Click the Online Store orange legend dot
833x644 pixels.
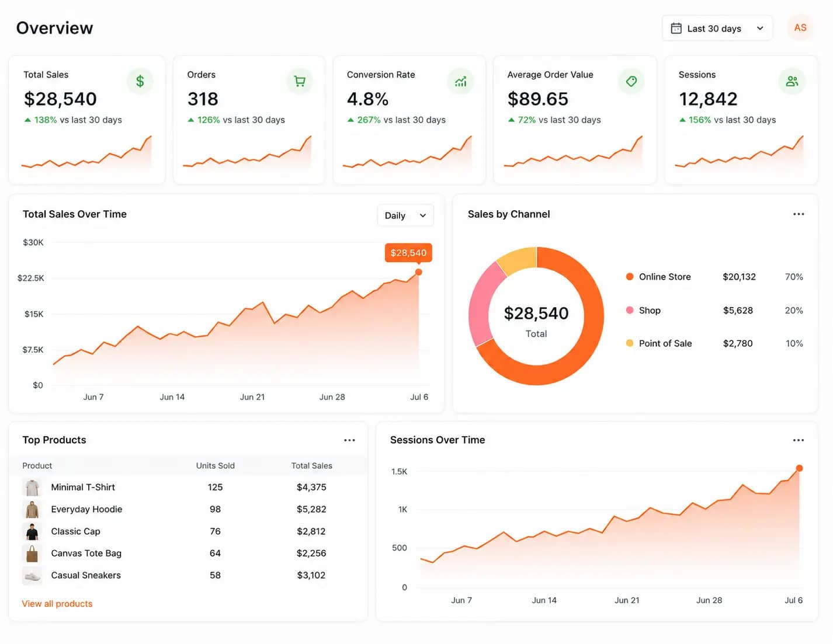coord(630,277)
